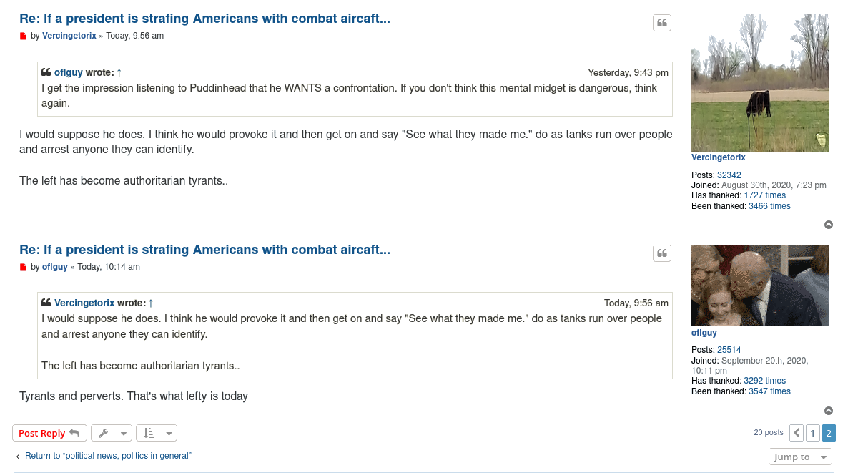Click the red post icon before 'by Vercingetorix'
Screen dimensions: 868x473
pos(23,36)
